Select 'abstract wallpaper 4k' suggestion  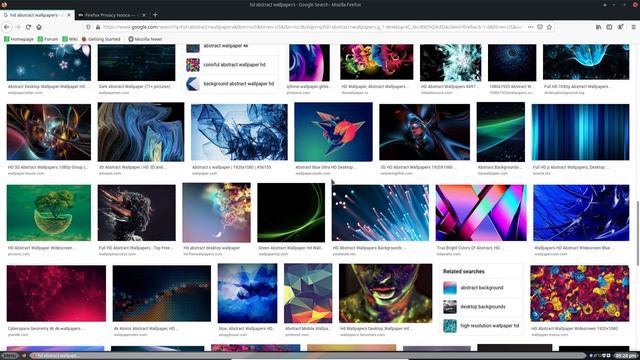click(x=232, y=48)
